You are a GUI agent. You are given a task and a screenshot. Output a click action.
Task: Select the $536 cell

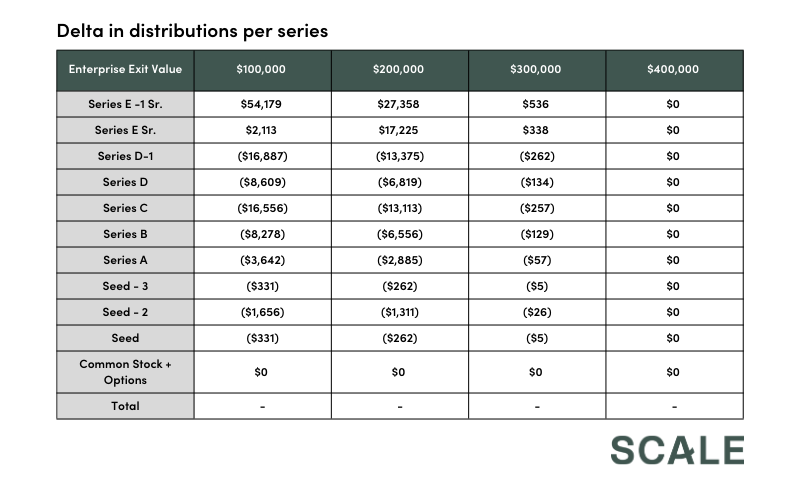click(537, 104)
